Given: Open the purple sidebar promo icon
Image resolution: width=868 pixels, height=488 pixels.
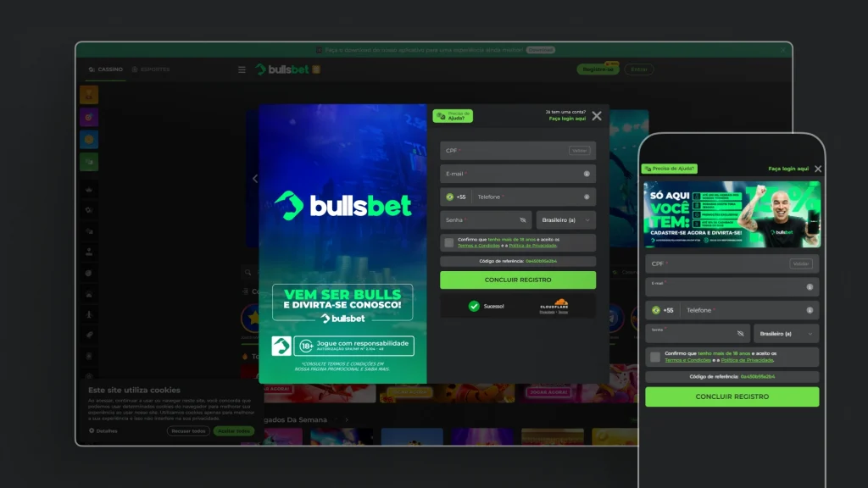Looking at the screenshot, I should (x=88, y=117).
